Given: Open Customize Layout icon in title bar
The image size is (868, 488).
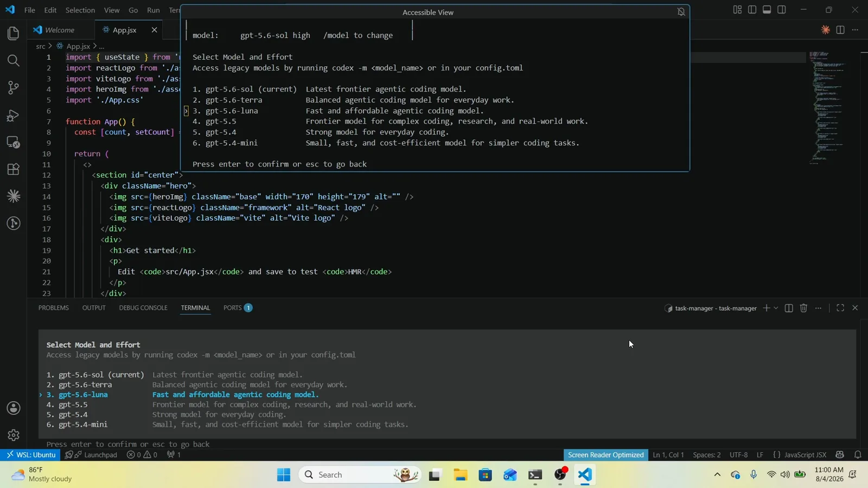Looking at the screenshot, I should (x=737, y=10).
